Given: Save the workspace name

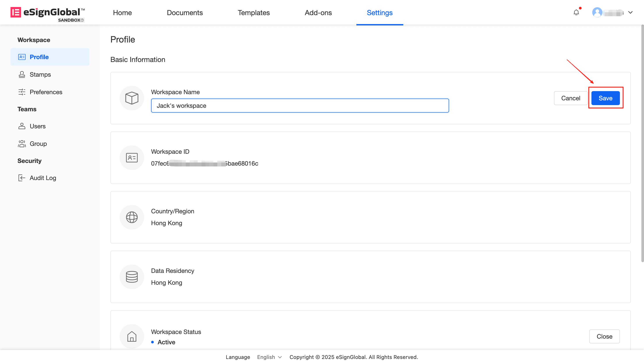Looking at the screenshot, I should [x=605, y=98].
